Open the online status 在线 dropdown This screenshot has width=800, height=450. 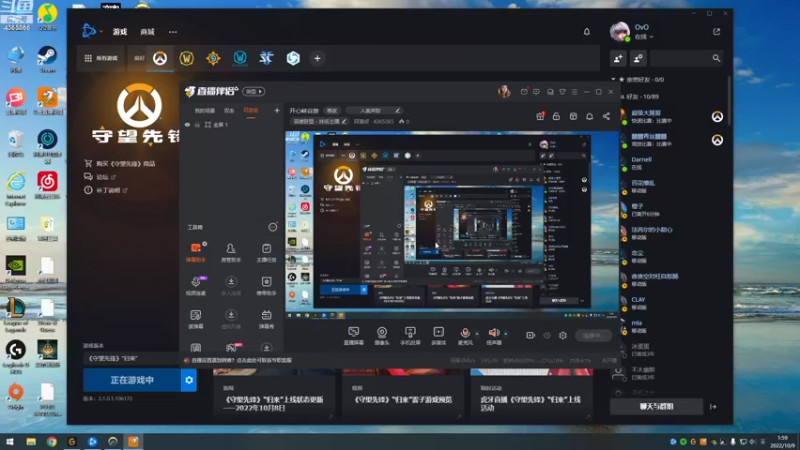coord(644,37)
